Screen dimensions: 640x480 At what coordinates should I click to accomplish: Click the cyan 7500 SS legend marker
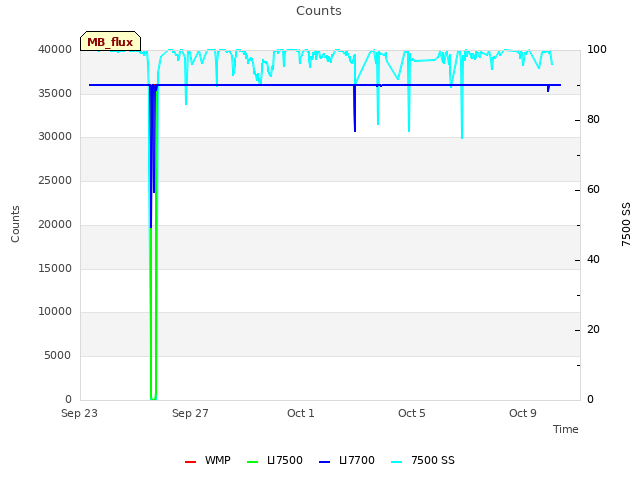coord(397,462)
